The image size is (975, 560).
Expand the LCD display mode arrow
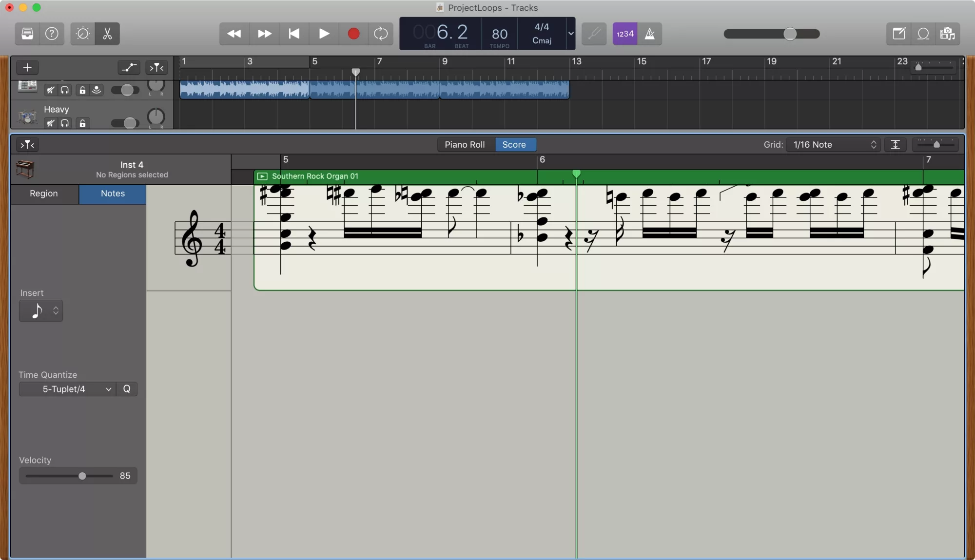tap(571, 34)
